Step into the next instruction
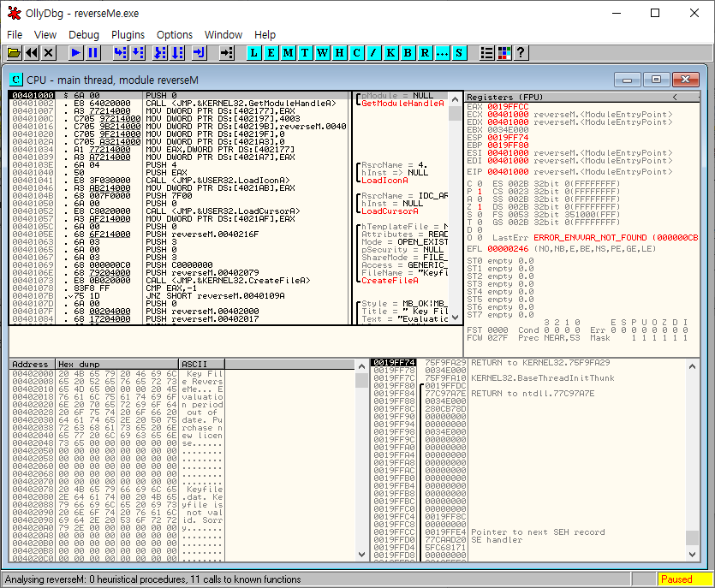 pyautogui.click(x=121, y=53)
